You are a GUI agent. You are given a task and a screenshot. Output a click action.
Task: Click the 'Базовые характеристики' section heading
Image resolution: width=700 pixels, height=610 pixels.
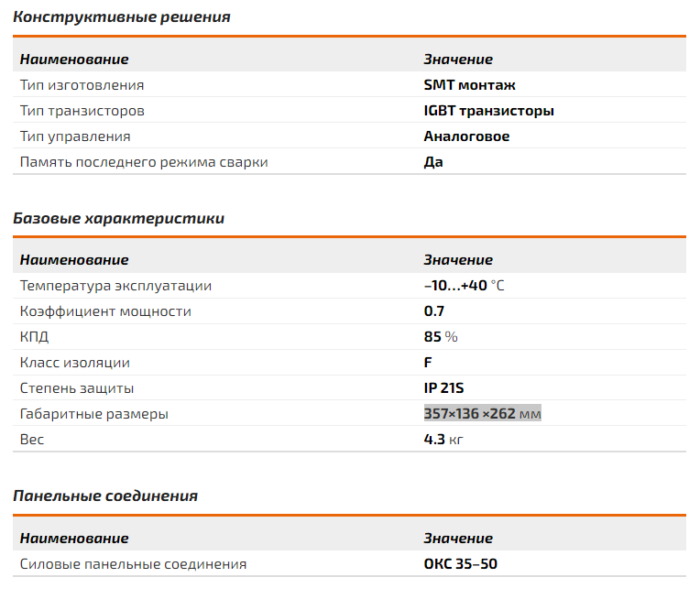point(118,218)
